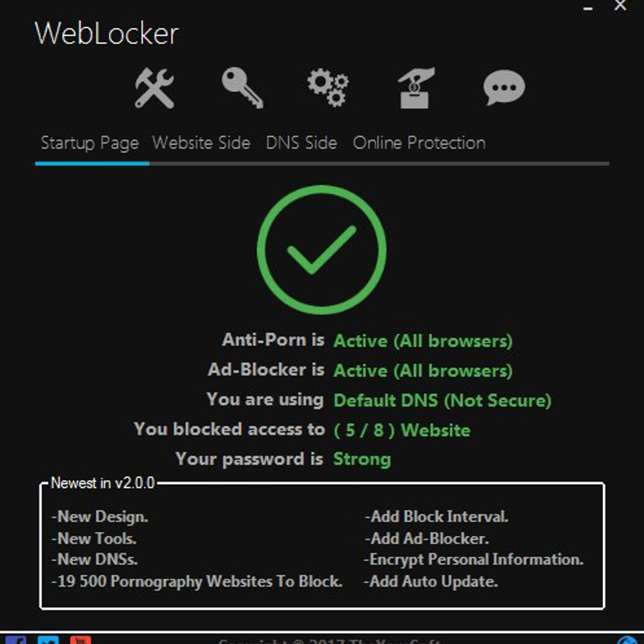Click the green checkmark status circle
Image resolution: width=644 pixels, height=644 pixels.
(321, 250)
